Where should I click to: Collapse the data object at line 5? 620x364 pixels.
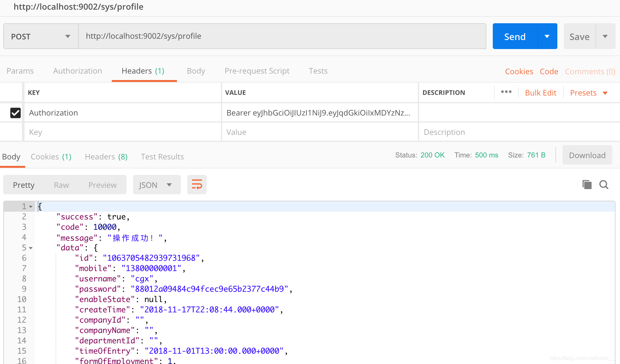[x=31, y=248]
